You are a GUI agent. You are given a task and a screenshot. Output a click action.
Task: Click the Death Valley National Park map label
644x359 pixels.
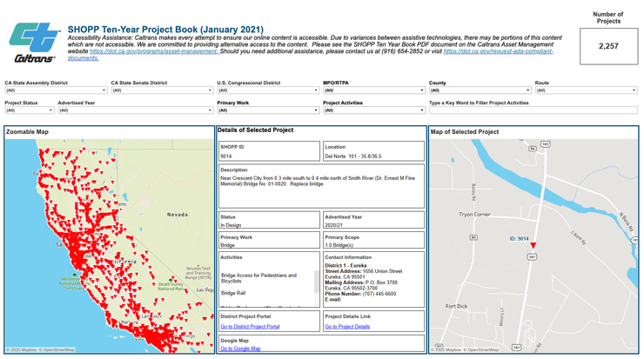pyautogui.click(x=171, y=286)
